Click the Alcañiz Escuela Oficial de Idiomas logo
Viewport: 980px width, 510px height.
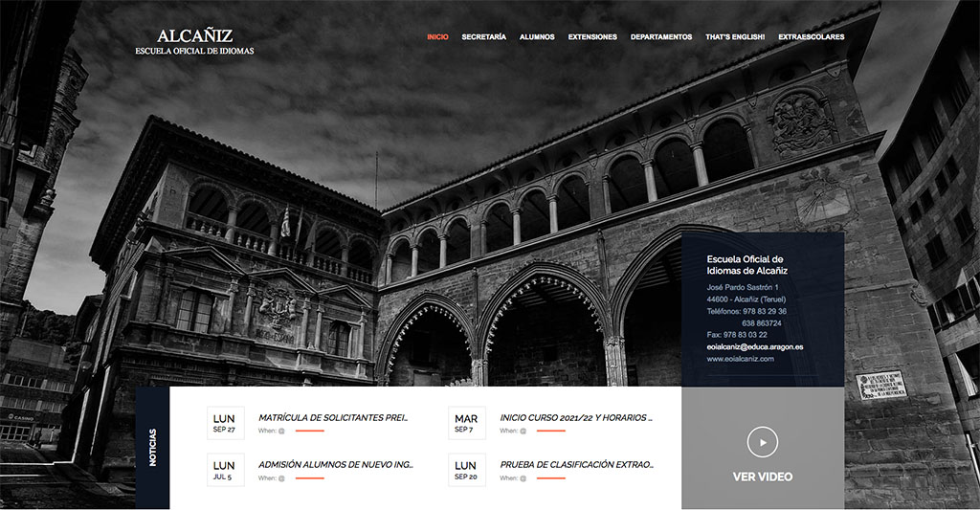pos(195,42)
